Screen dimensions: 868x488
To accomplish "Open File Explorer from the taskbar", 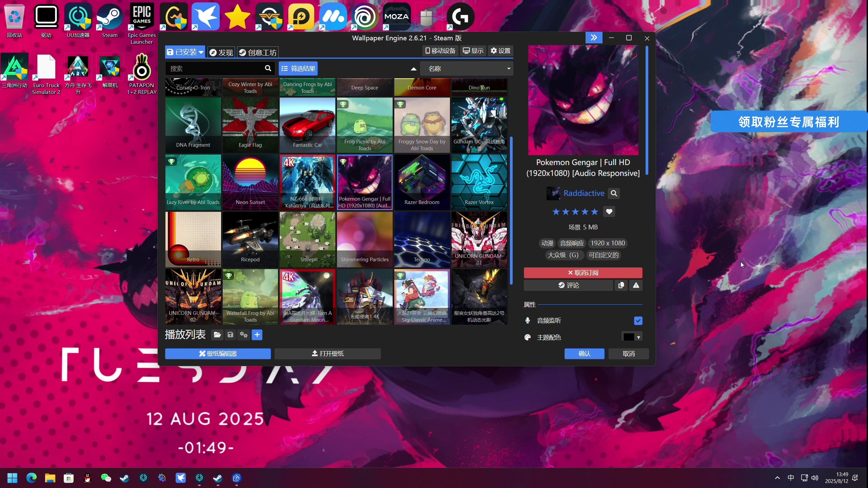I will coord(50,478).
